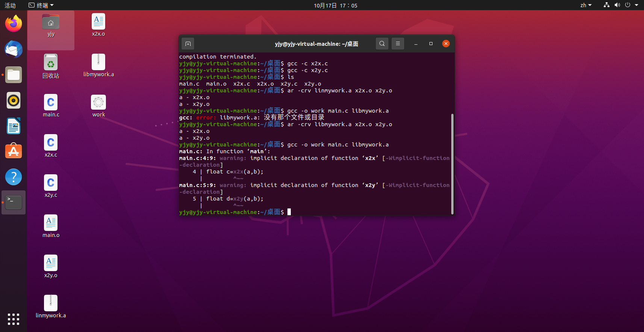Click the 'gcc -c x2x.c' command line
This screenshot has height=332, width=644.
pyautogui.click(x=254, y=63)
